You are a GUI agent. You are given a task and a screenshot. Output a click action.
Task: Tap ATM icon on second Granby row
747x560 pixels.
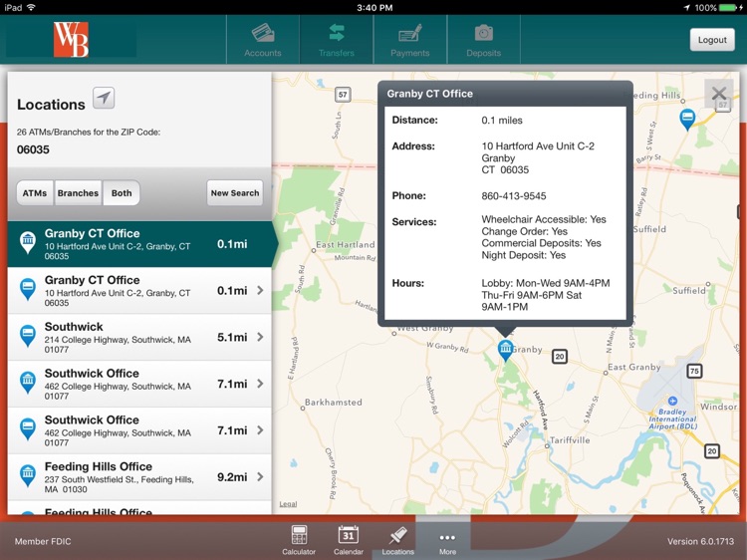pyautogui.click(x=28, y=289)
